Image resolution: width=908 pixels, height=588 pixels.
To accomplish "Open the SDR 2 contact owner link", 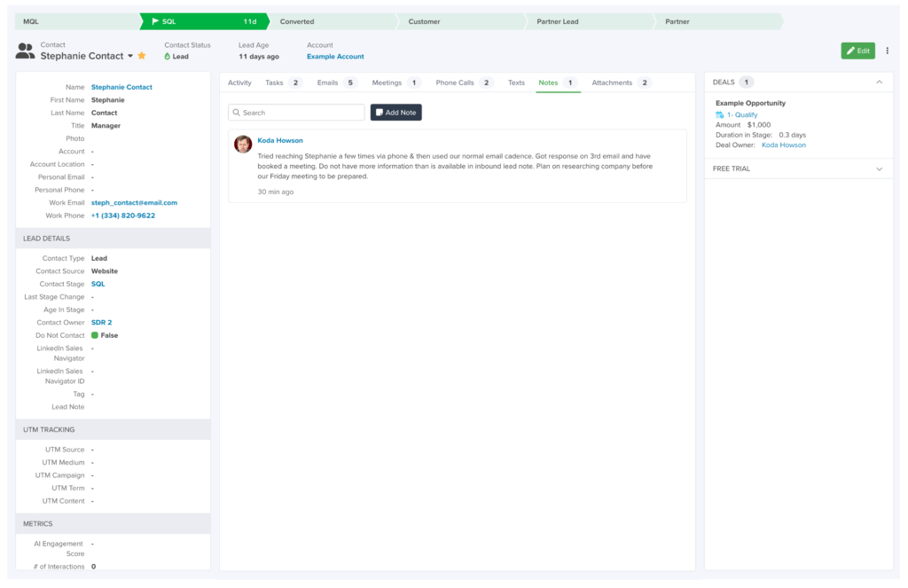I will (101, 323).
